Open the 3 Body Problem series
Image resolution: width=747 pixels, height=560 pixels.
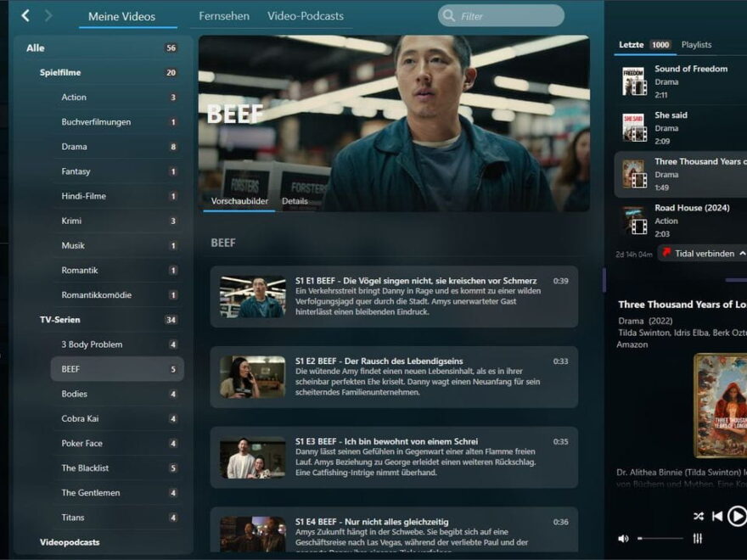(117, 344)
